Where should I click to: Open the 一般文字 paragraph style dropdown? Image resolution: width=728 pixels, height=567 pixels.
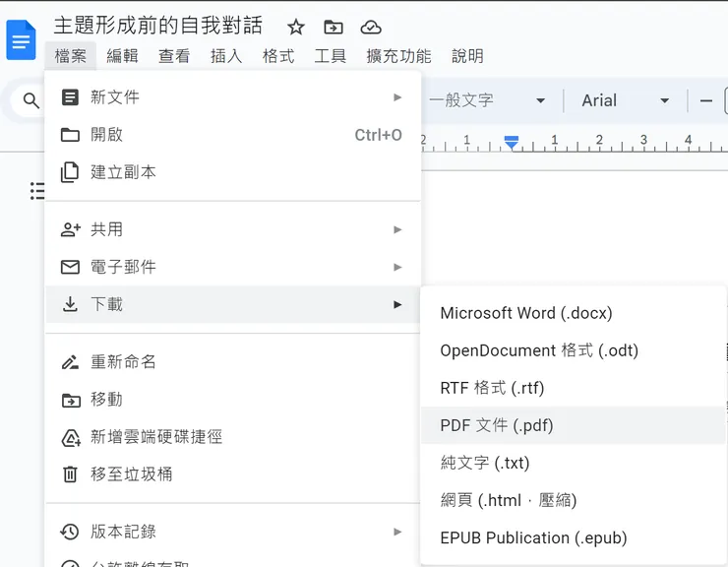[487, 100]
